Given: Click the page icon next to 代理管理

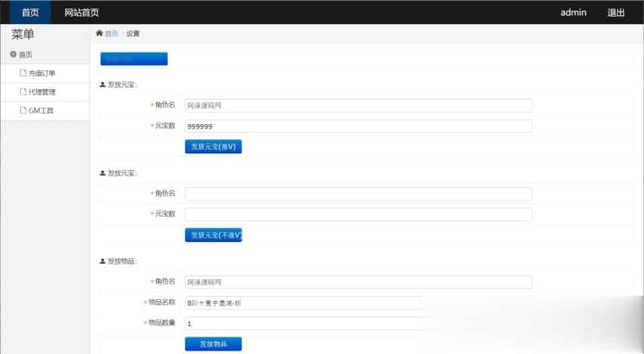Looking at the screenshot, I should pyautogui.click(x=23, y=92).
